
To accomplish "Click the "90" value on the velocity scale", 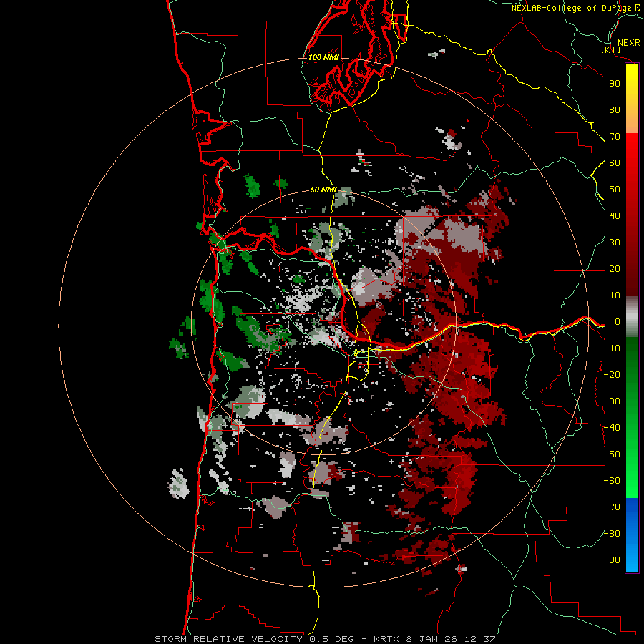I will pyautogui.click(x=615, y=84).
